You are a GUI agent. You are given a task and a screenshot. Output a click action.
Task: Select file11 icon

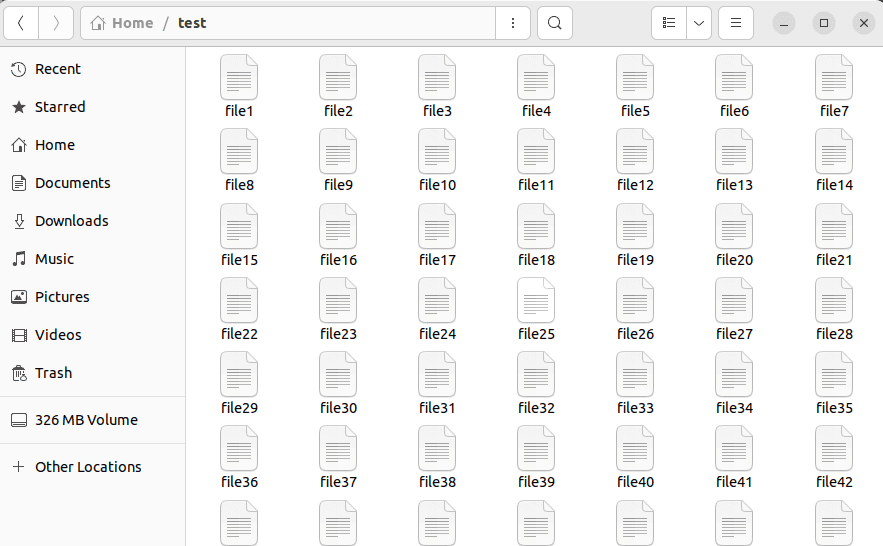click(536, 151)
